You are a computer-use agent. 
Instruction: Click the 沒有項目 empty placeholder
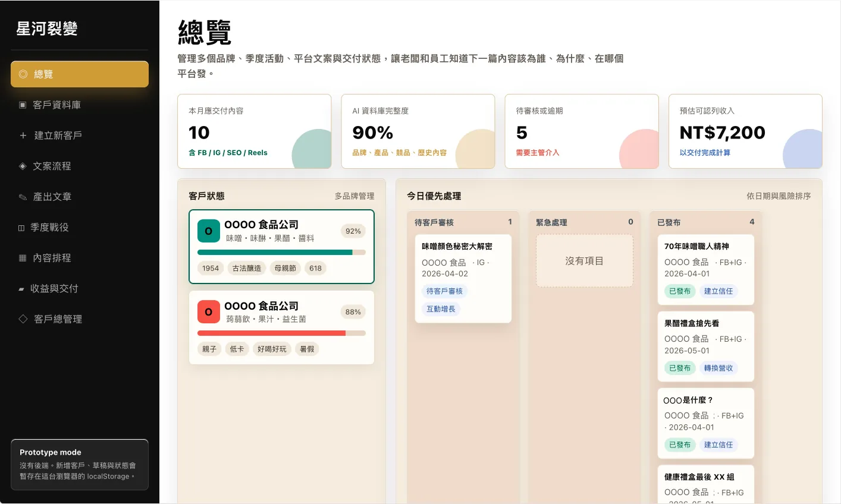[x=585, y=261]
